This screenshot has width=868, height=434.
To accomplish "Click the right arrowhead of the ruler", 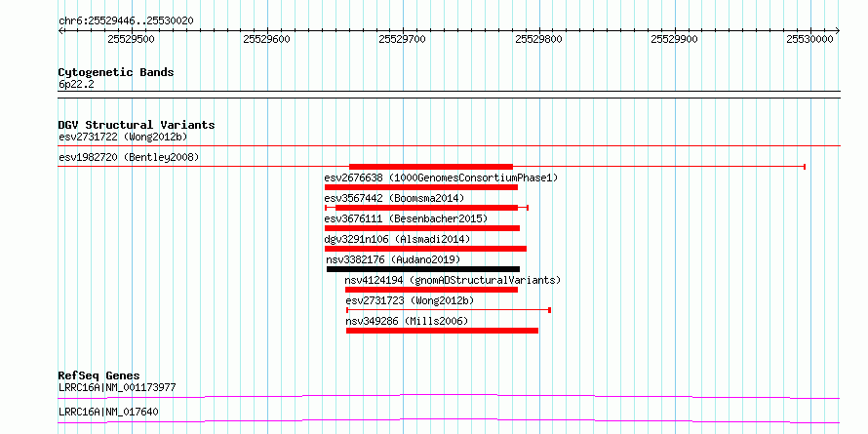I will pos(838,31).
